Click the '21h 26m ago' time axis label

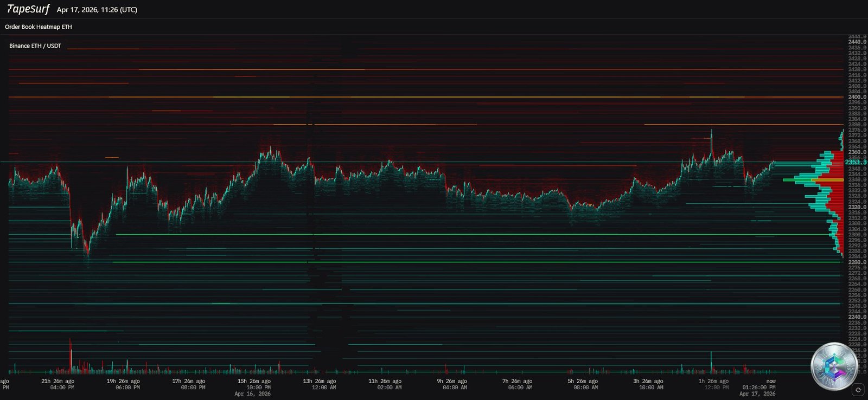pos(58,381)
